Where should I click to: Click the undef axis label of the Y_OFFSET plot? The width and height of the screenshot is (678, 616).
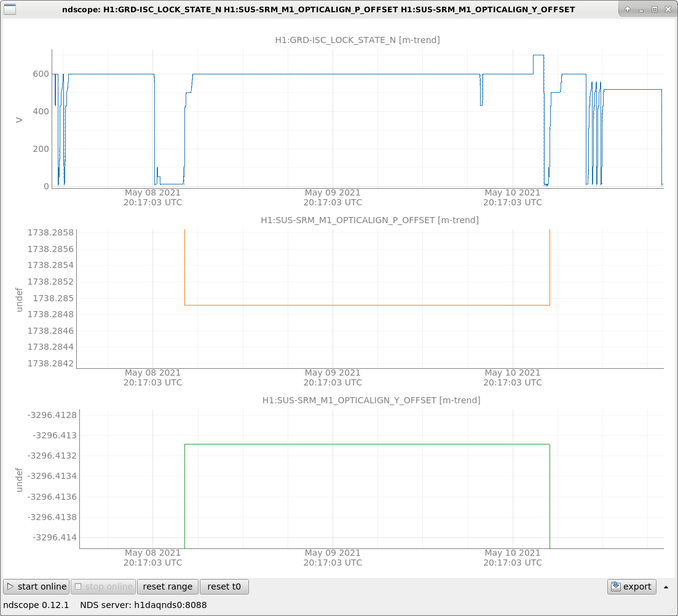18,480
